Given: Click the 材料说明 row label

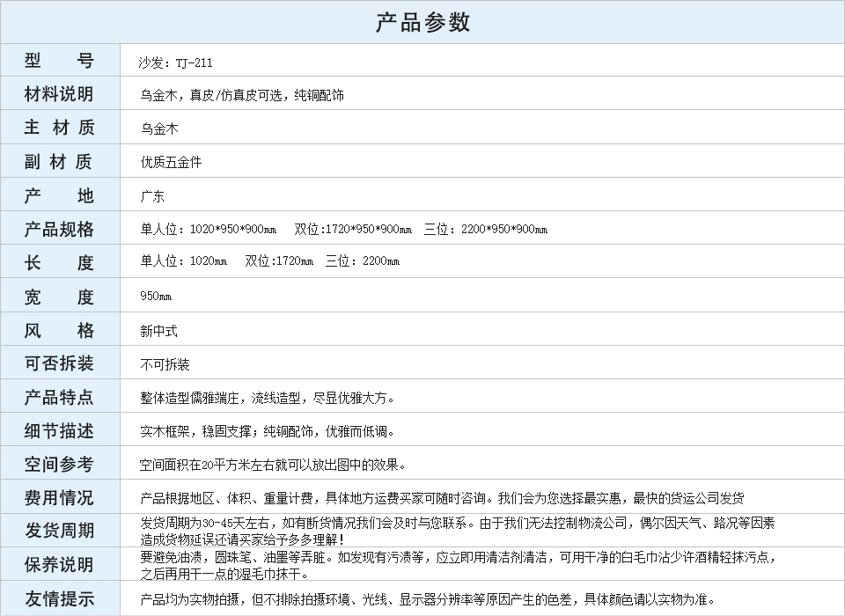Looking at the screenshot, I should [x=59, y=94].
